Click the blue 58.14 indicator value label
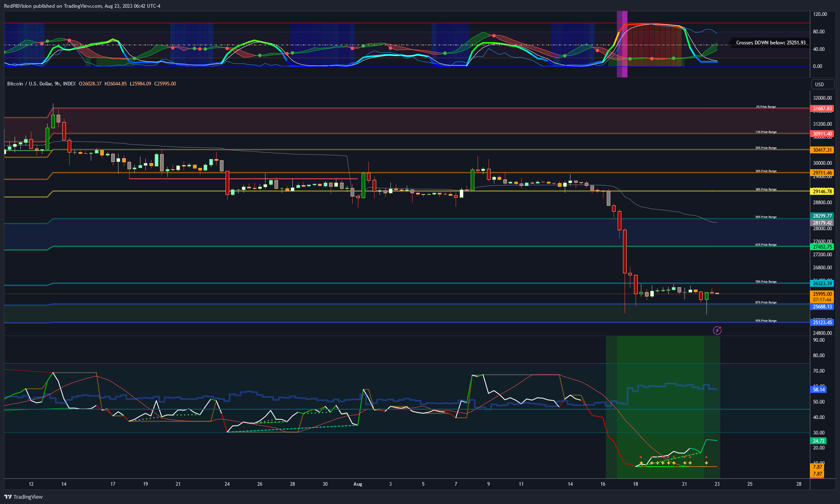 coord(819,389)
